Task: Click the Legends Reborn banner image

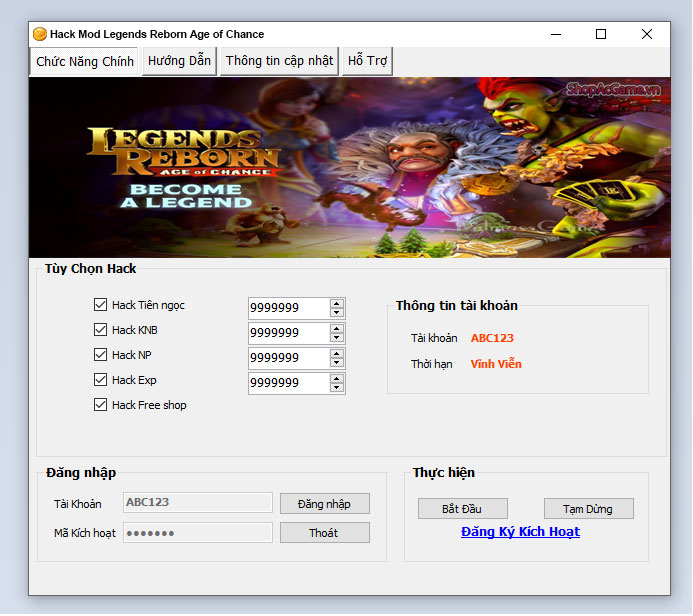Action: pos(350,167)
